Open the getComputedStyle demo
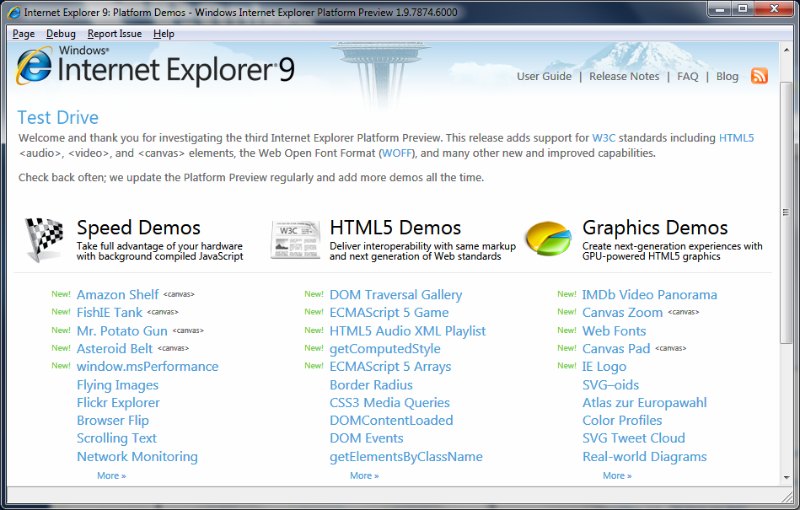The width and height of the screenshot is (800, 510). point(385,349)
